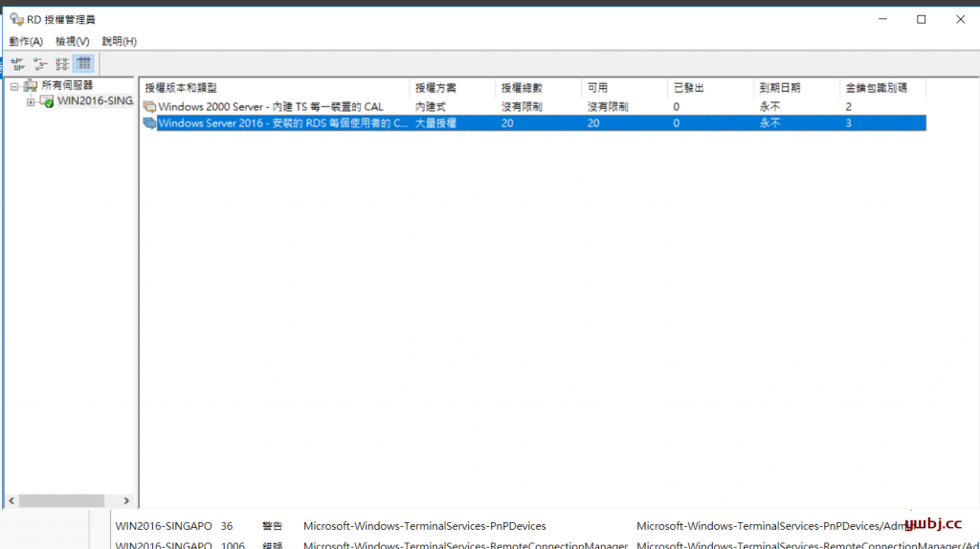The height and width of the screenshot is (549, 980).
Task: Click the Windows 2000 Server license row icon
Action: (x=149, y=107)
